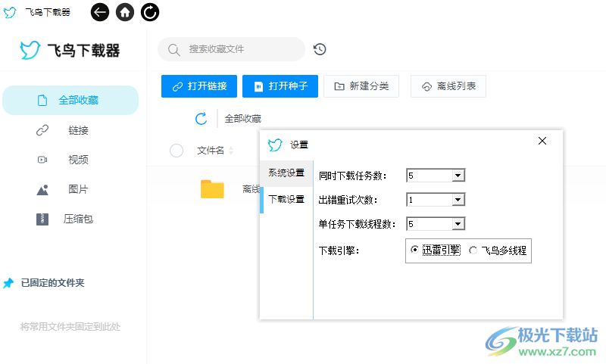Click the magnifier icon in search box
The image size is (606, 364).
click(x=173, y=50)
